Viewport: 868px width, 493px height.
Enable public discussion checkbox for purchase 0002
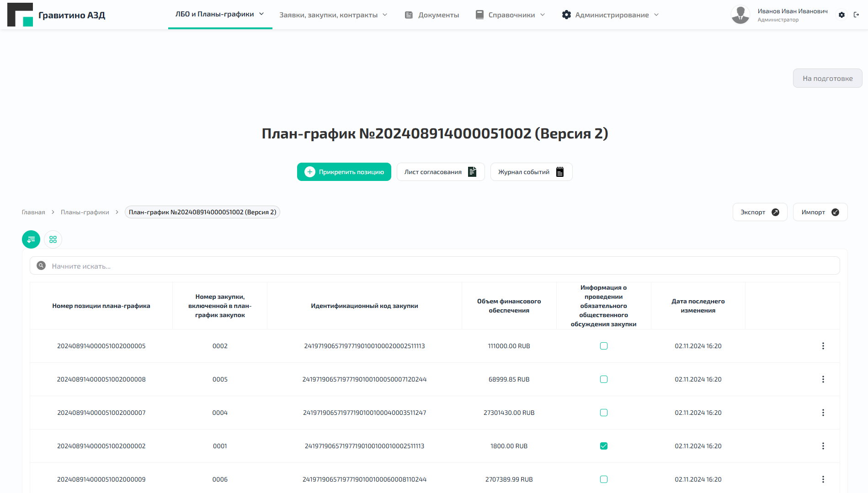604,346
